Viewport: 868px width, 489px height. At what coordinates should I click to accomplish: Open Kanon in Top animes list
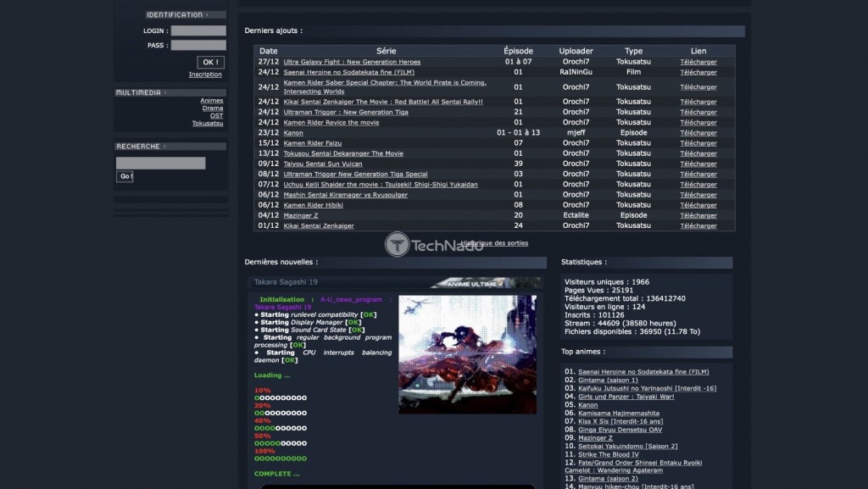coord(588,405)
